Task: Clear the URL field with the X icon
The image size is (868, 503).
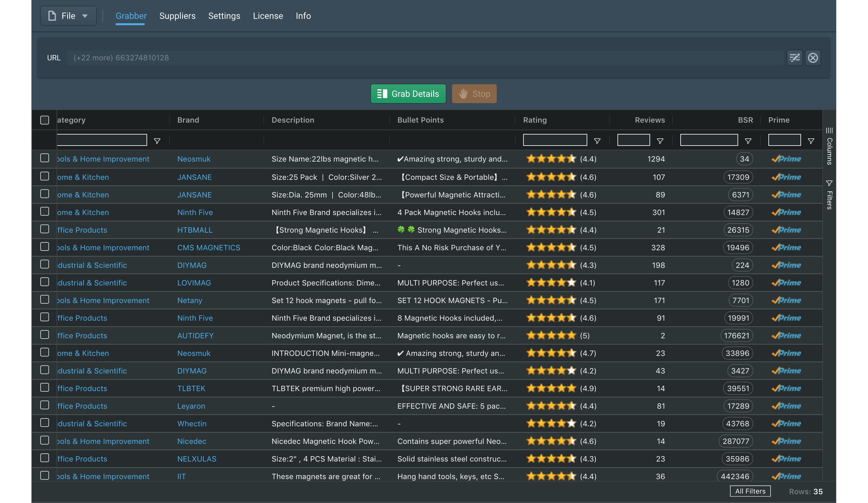Action: 813,58
